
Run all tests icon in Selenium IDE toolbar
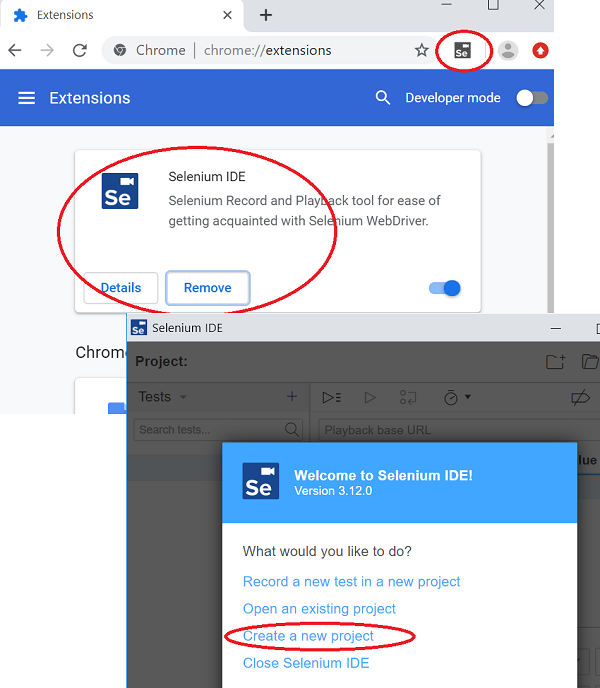331,397
